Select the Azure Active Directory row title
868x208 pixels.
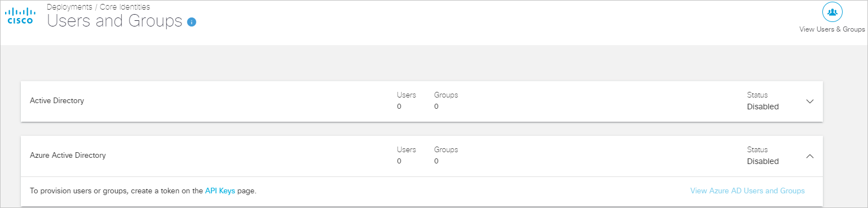pyautogui.click(x=68, y=155)
